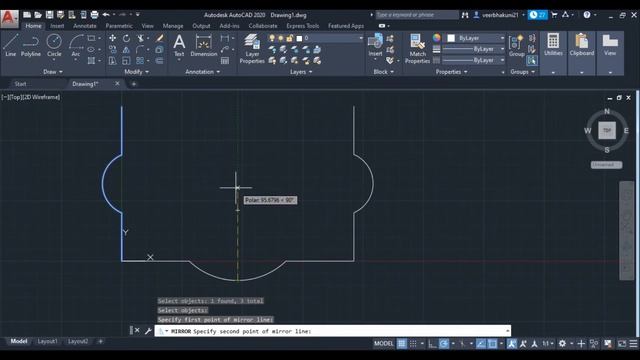640x360 pixels.
Task: Open new drawing tab with plus button
Action: [133, 84]
